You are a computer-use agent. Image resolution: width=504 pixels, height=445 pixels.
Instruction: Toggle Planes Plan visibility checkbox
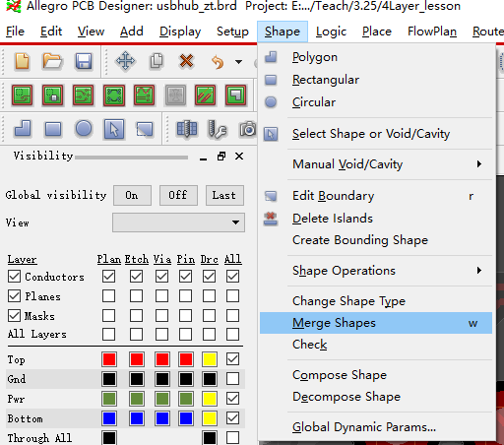pos(108,296)
